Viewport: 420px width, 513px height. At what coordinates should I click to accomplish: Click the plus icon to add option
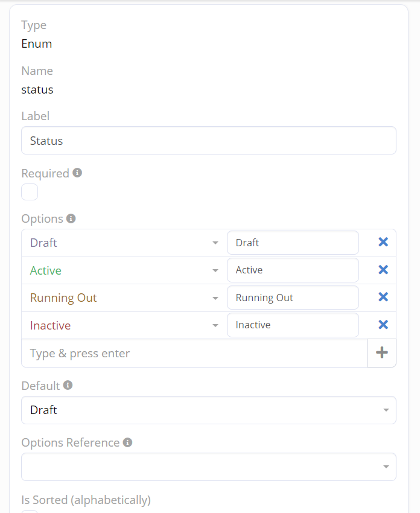[x=381, y=353]
